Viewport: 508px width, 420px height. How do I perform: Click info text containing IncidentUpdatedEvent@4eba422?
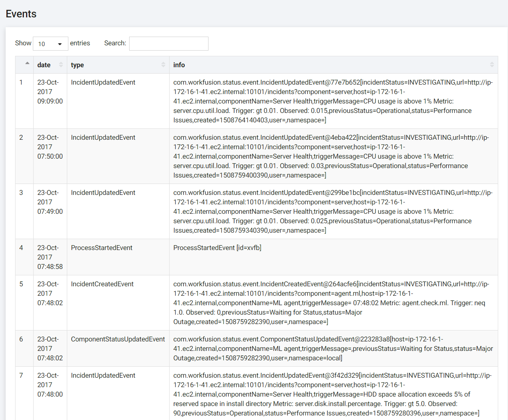[331, 156]
